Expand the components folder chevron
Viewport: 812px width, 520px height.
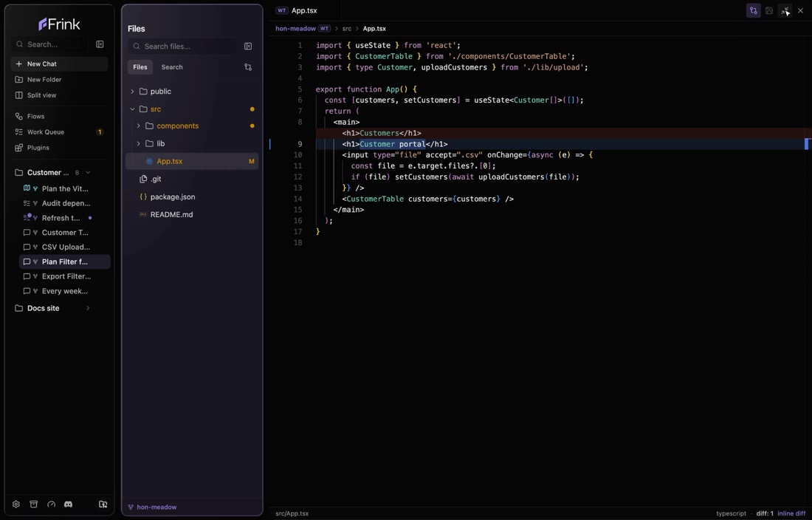(x=139, y=126)
